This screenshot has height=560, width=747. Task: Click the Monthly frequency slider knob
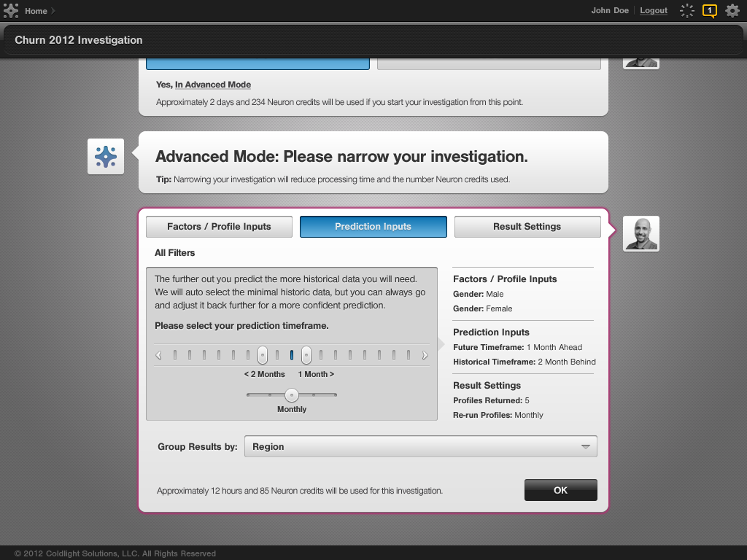tap(292, 394)
